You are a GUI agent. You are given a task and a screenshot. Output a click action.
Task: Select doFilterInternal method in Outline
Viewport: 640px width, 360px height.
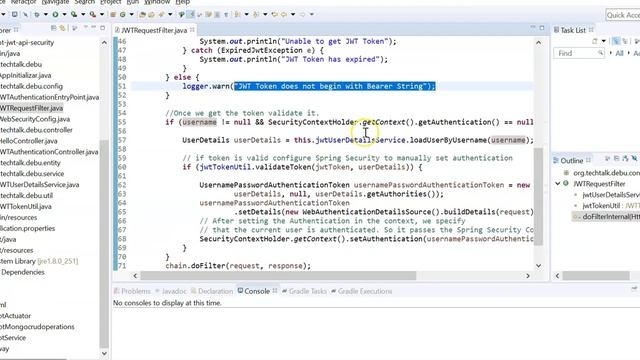[x=611, y=216]
